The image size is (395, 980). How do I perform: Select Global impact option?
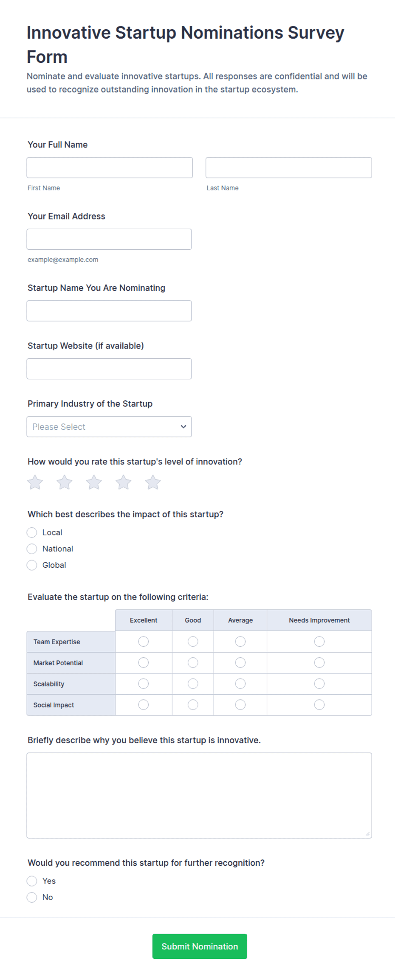point(32,565)
